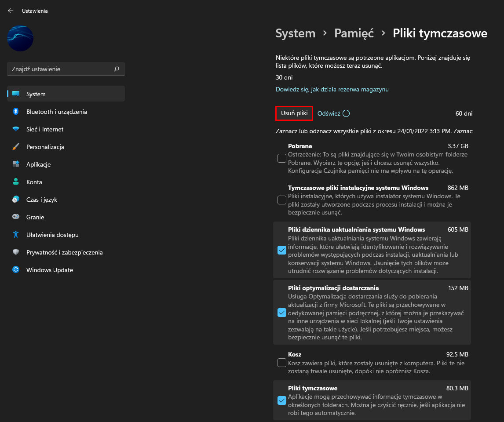Click the paintbrush Personalizacja icon
Screen dimensions: 504x422
[x=16, y=147]
